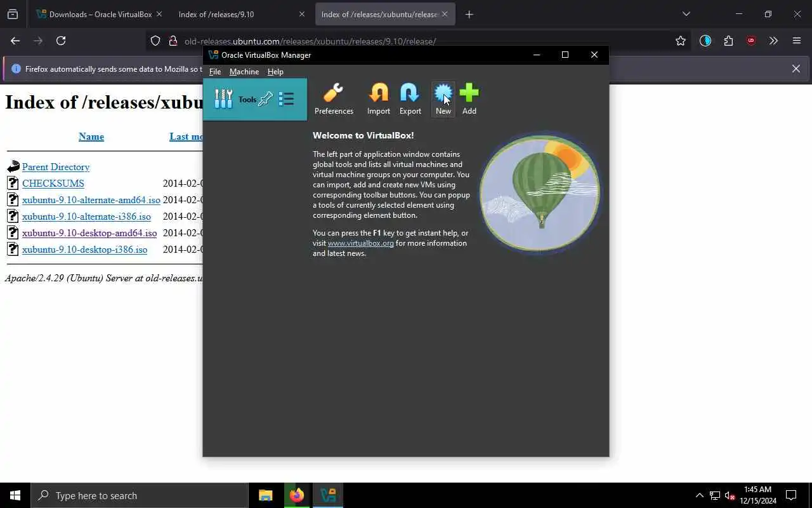Click the Firefox address bar
This screenshot has width=812, height=508.
419,41
